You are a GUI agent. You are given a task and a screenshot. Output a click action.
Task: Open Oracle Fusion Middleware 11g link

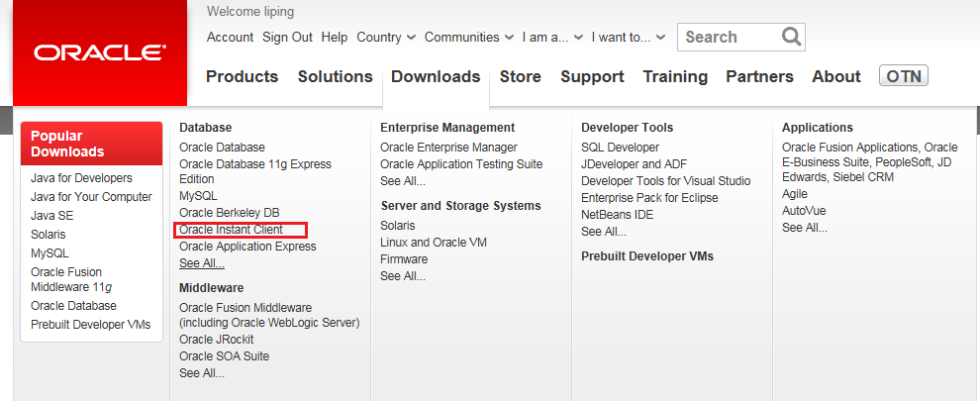pos(71,279)
